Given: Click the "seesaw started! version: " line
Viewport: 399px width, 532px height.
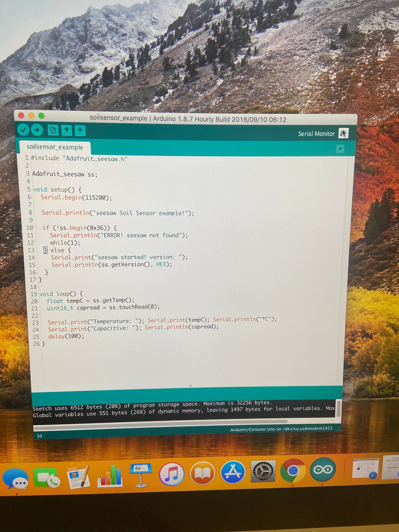Looking at the screenshot, I should point(119,257).
